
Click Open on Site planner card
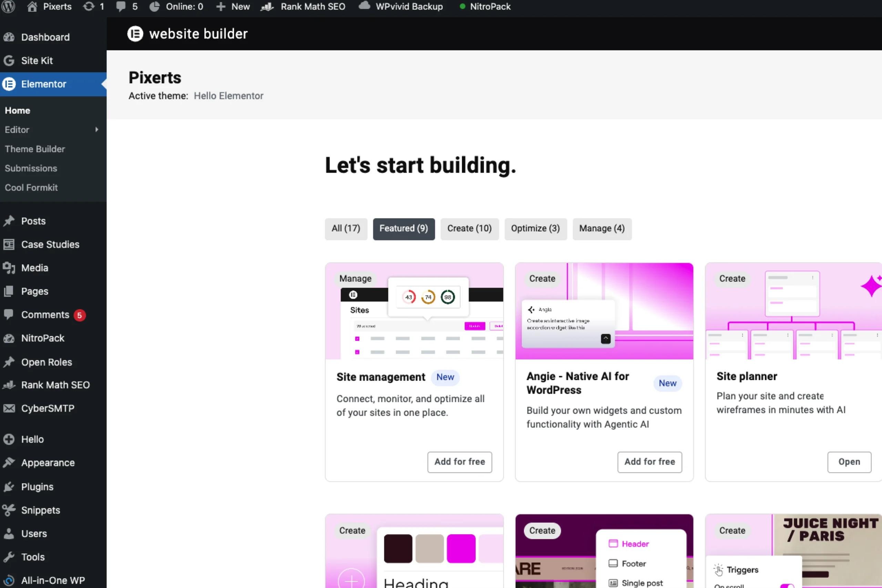(x=849, y=462)
